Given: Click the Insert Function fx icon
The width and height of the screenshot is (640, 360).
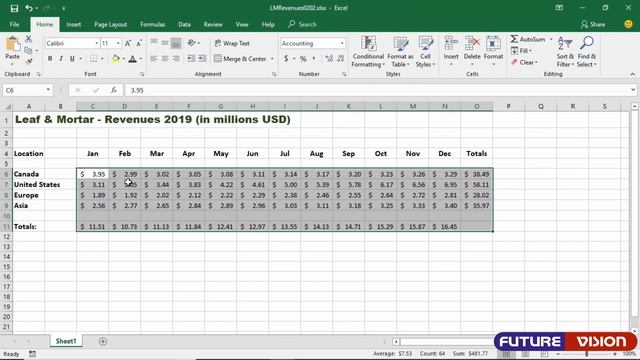Looking at the screenshot, I should [114, 90].
